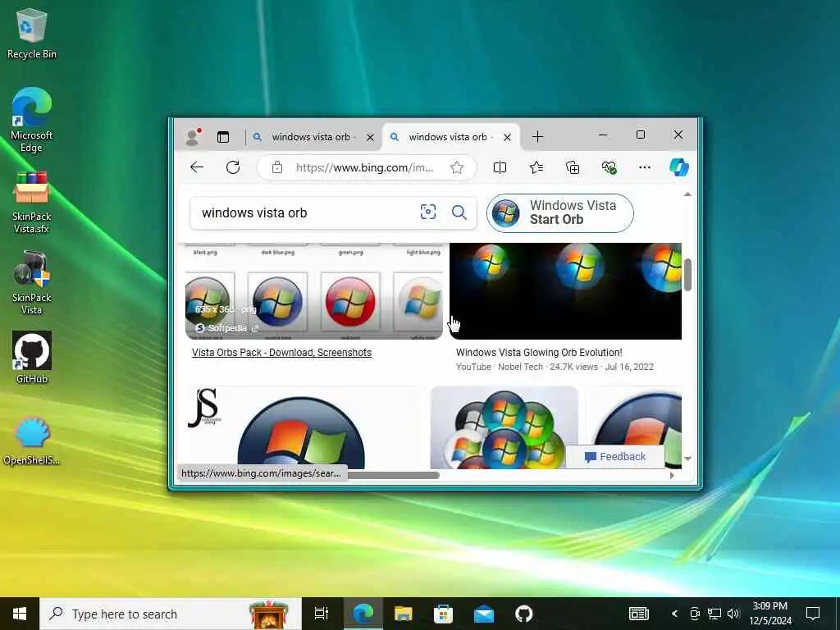This screenshot has width=840, height=630.
Task: View site information lock icon
Action: click(277, 167)
